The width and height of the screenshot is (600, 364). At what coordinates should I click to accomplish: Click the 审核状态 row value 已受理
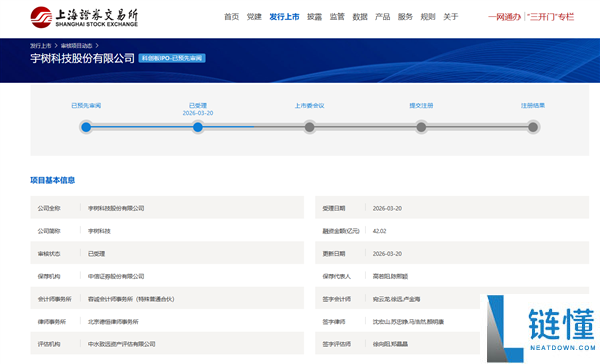point(96,253)
